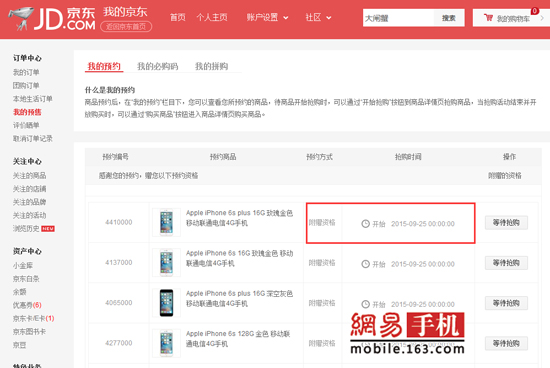Open 评价晒单 in sidebar
This screenshot has height=368, width=550.
click(x=26, y=125)
